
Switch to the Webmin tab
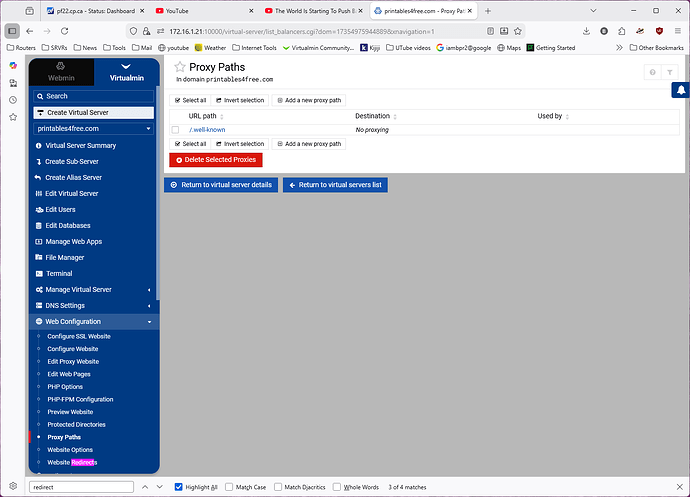(x=62, y=72)
